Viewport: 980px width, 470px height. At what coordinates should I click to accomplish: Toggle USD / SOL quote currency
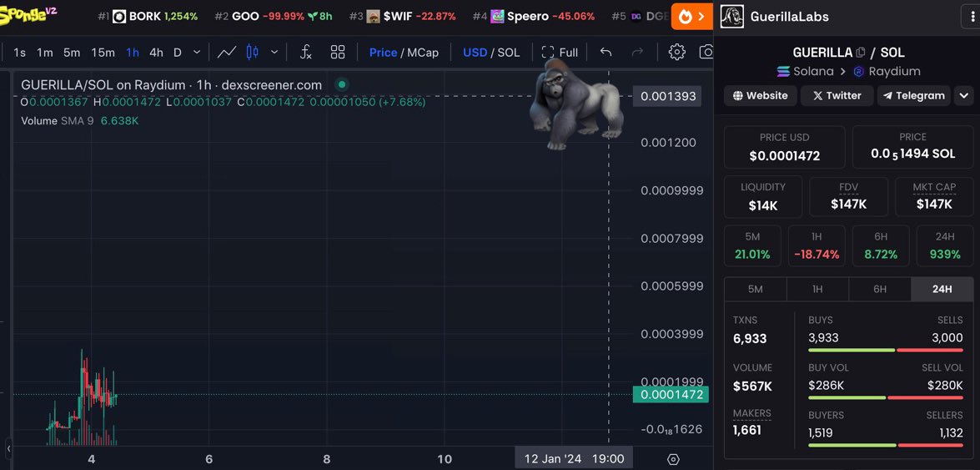click(491, 53)
